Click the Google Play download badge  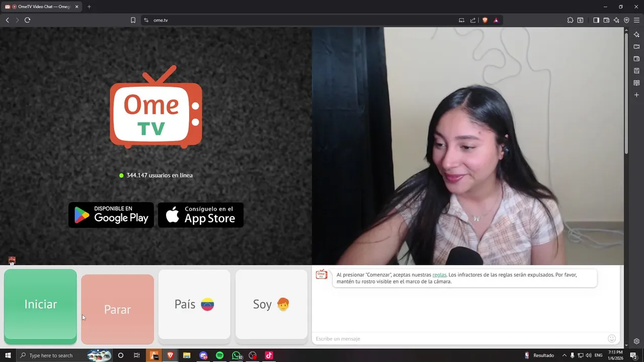tap(111, 215)
